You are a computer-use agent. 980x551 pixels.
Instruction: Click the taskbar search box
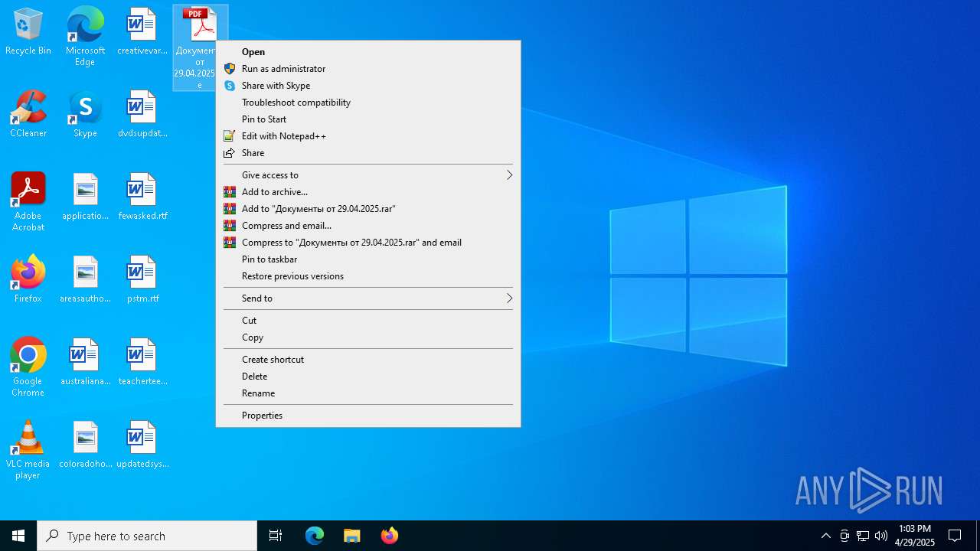point(147,536)
